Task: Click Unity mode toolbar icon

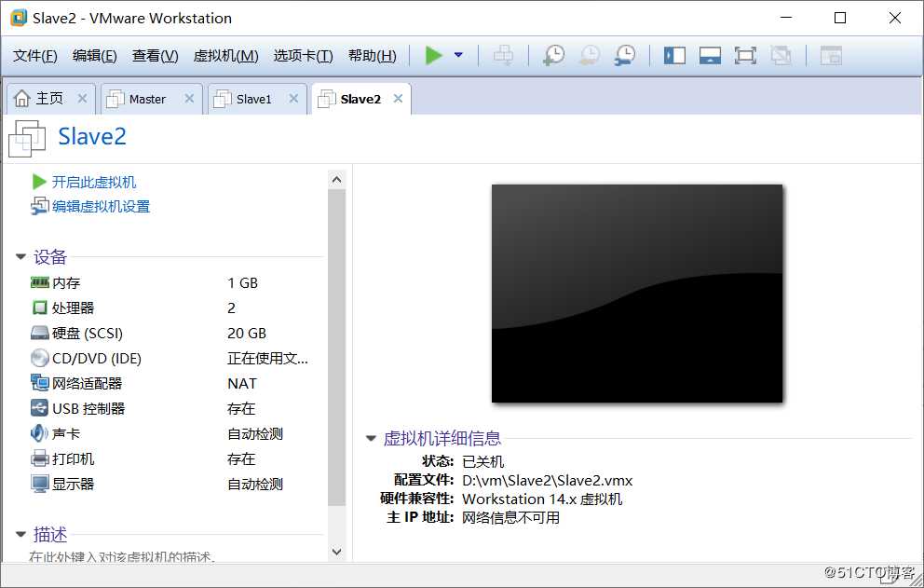Action: point(781,55)
